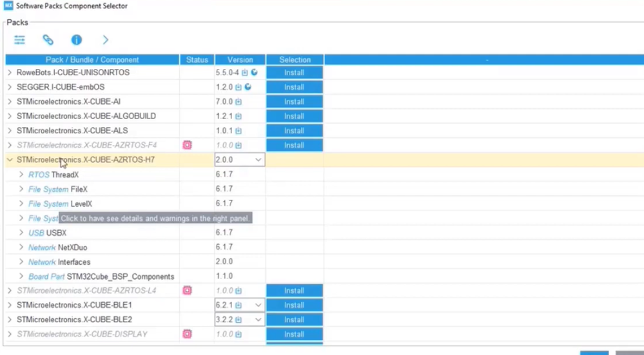The width and height of the screenshot is (644, 355).
Task: Open the filter settings sliders icon
Action: pyautogui.click(x=19, y=40)
